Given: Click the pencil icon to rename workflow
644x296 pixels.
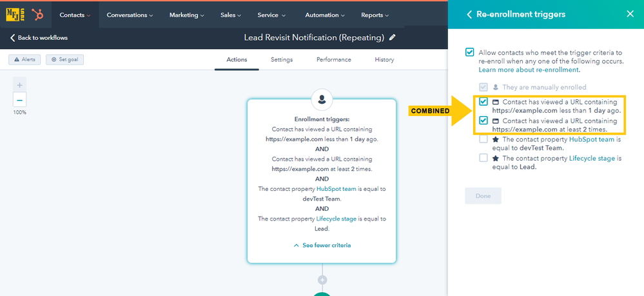Looking at the screenshot, I should (392, 37).
